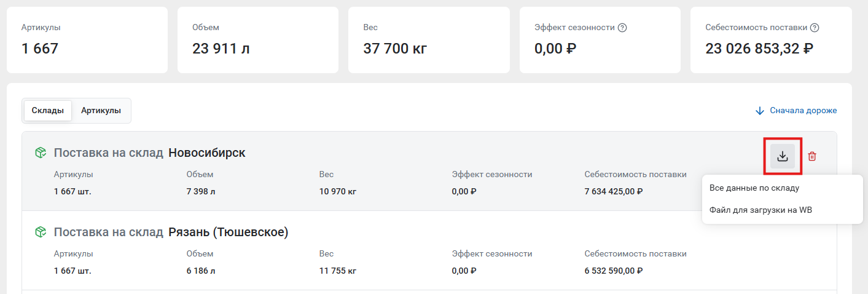Click the download icon for Новосибирск shipment

tap(782, 156)
